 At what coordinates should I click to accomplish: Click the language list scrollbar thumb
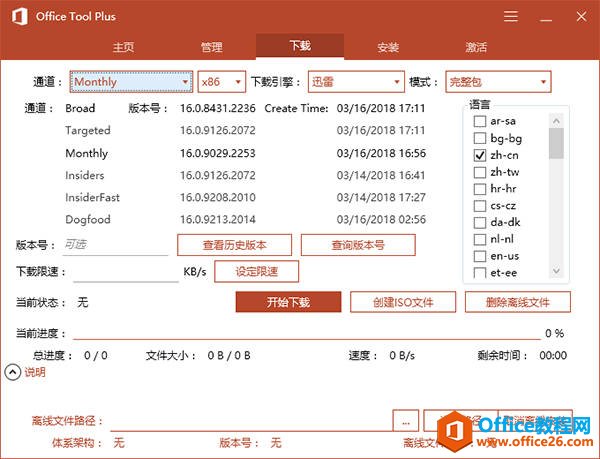tap(556, 143)
